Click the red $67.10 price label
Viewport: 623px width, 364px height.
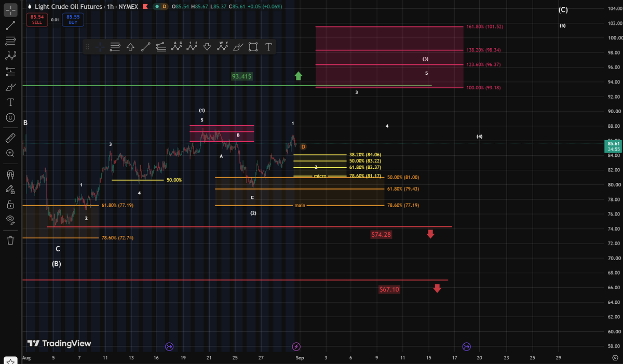pos(390,289)
